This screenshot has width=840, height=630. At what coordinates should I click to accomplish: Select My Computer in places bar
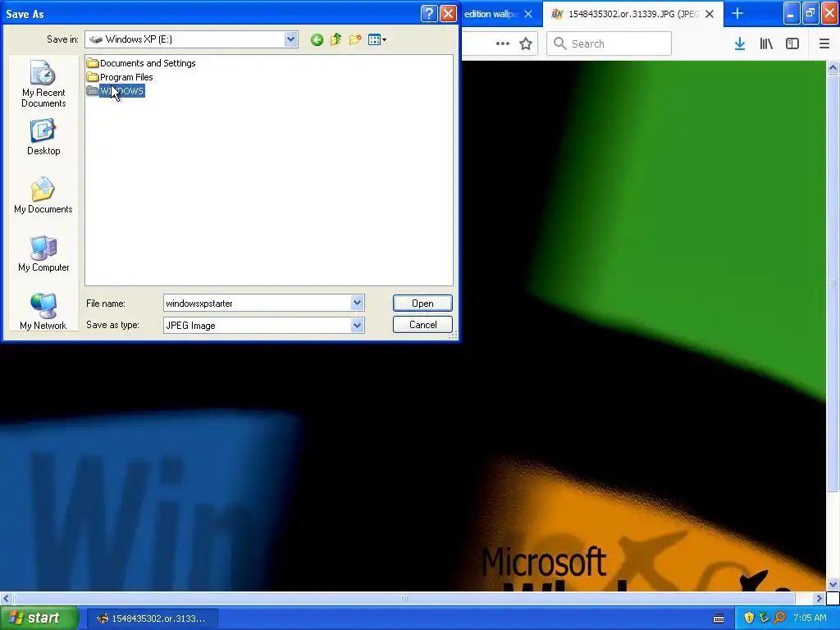coord(43,254)
